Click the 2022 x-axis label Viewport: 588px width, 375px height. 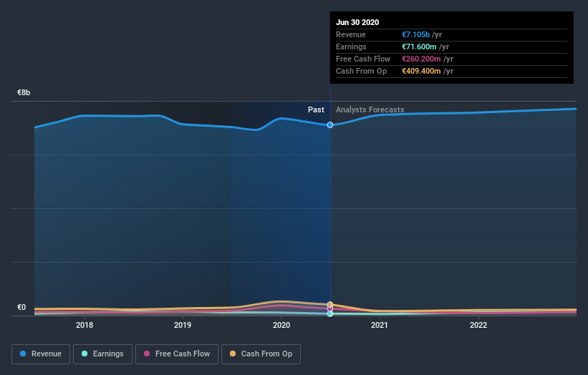point(478,325)
